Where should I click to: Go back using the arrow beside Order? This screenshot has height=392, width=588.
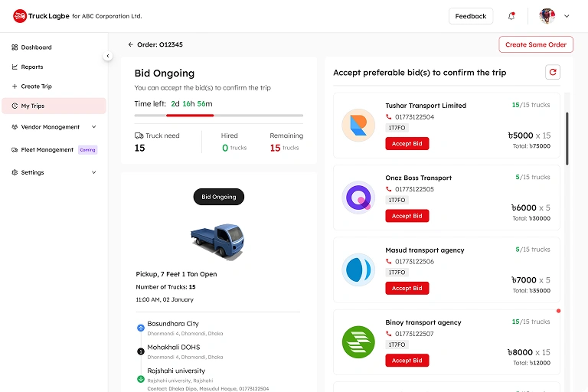[131, 44]
